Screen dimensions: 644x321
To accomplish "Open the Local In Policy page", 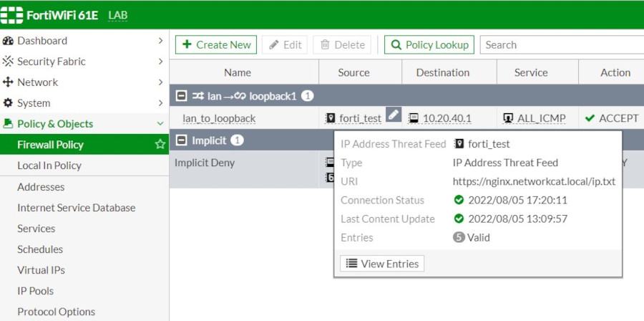I will click(x=84, y=166).
